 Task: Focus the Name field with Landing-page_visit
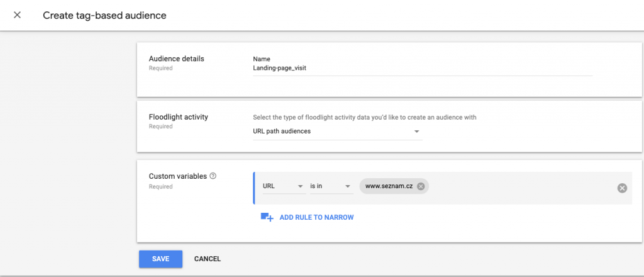(x=422, y=68)
